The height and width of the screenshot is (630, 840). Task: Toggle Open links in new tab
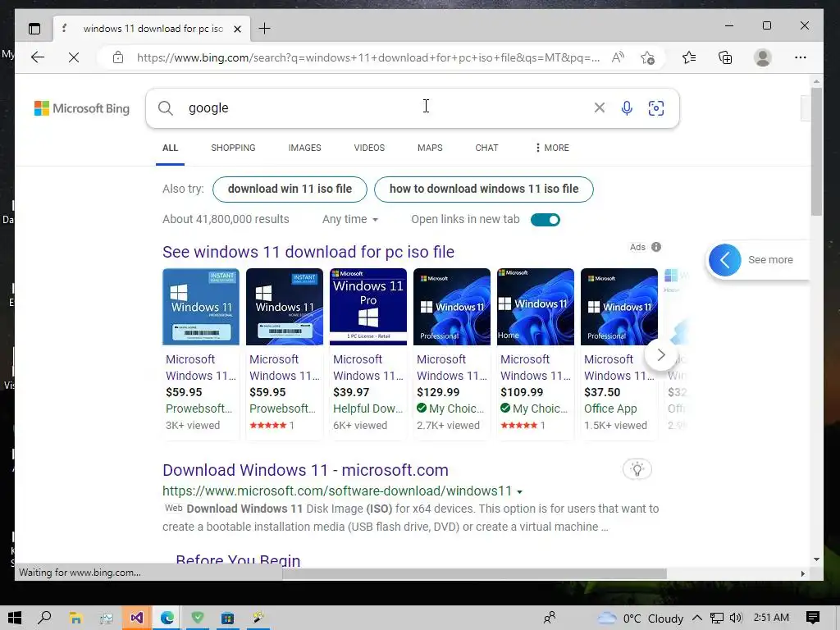click(x=546, y=220)
